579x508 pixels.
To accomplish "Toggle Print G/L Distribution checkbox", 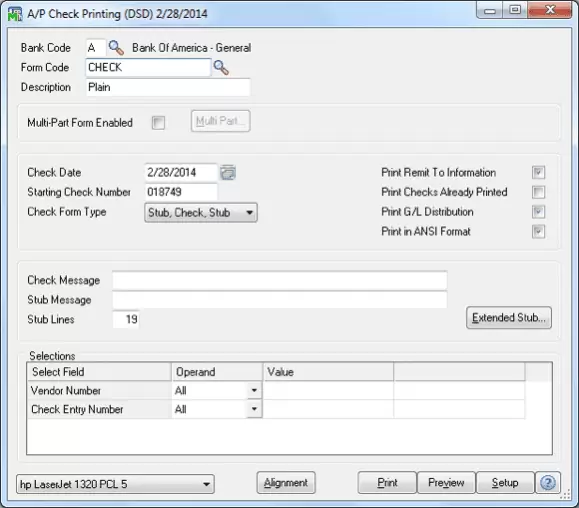I will point(538,212).
